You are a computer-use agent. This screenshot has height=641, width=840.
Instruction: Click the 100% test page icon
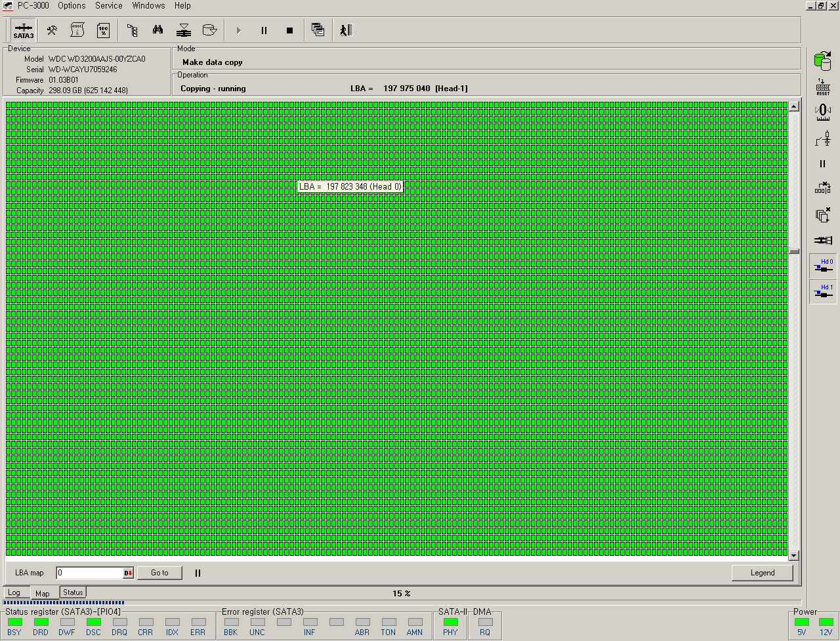point(103,30)
